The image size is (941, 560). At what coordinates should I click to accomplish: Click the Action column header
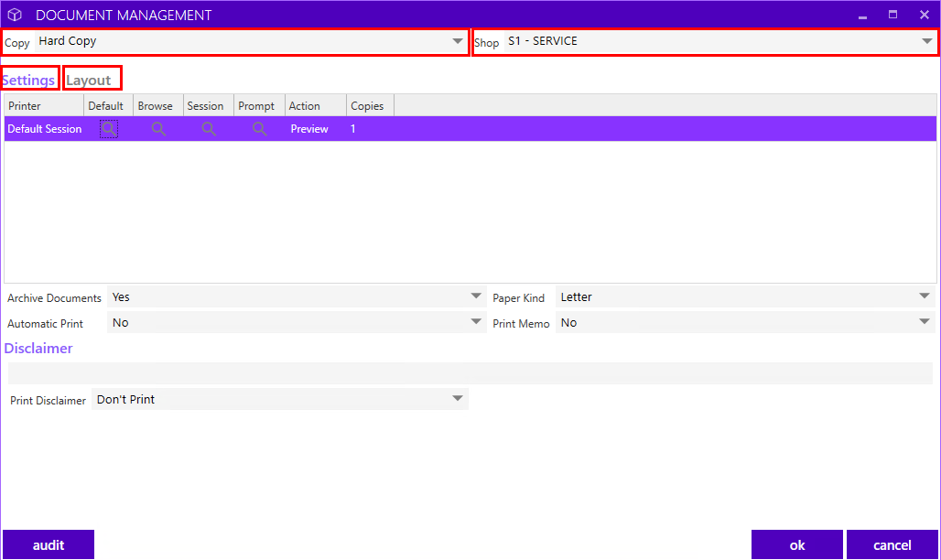pyautogui.click(x=316, y=105)
